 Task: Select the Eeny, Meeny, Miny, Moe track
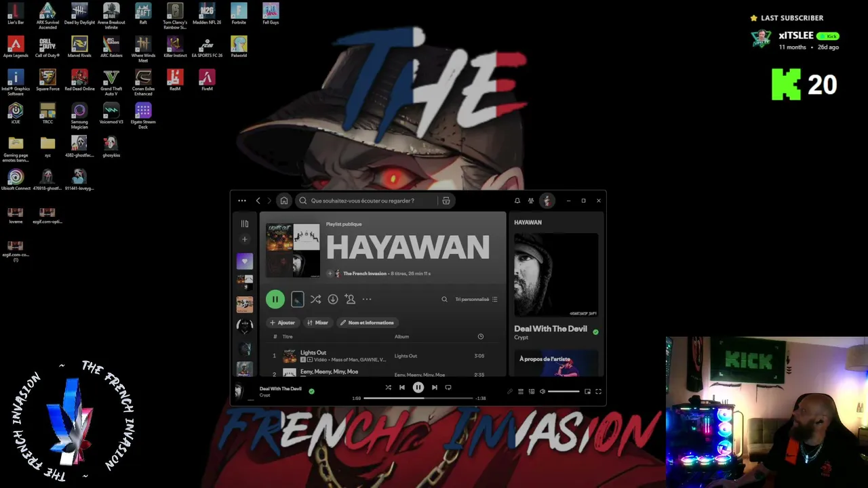tap(329, 371)
